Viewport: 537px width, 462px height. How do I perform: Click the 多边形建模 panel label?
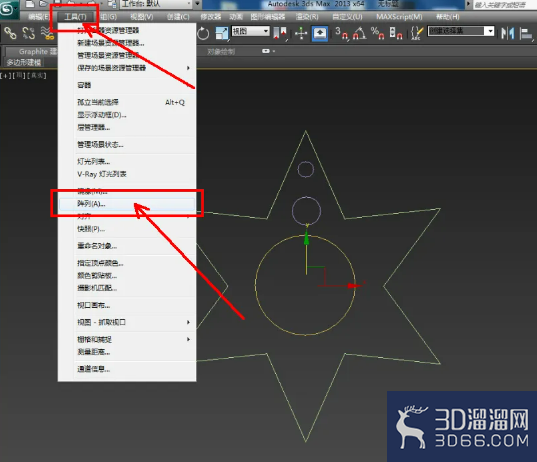(24, 62)
